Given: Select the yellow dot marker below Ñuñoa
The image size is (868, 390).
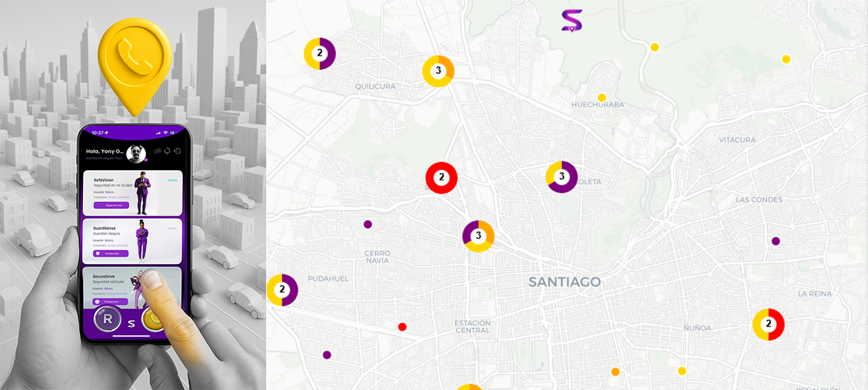Looking at the screenshot, I should pos(682,371).
